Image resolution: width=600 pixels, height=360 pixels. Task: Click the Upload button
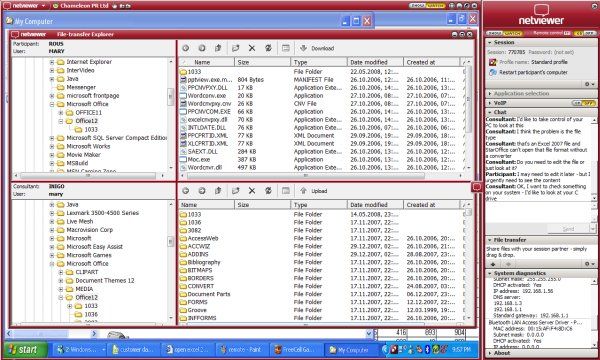(x=314, y=191)
